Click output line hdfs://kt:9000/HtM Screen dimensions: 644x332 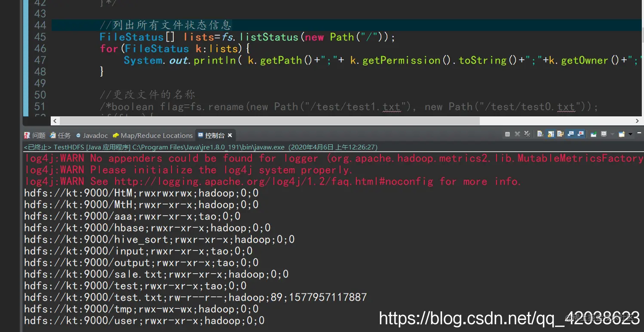coord(141,193)
